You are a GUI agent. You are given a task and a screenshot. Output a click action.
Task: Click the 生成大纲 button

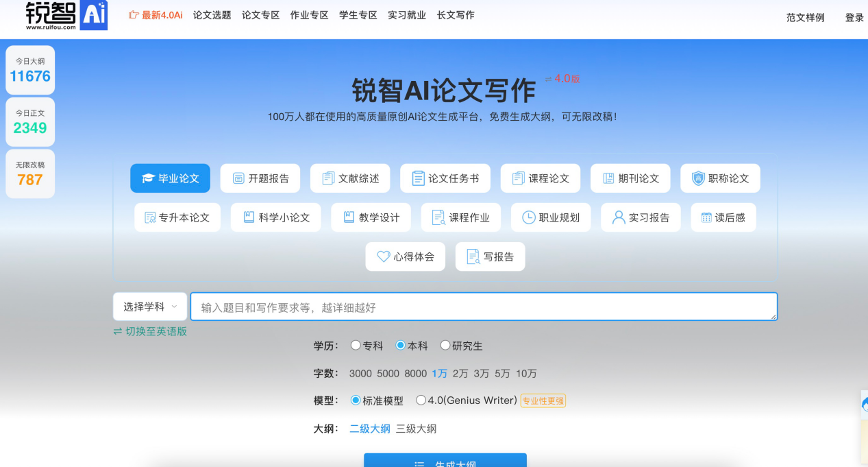point(445,460)
